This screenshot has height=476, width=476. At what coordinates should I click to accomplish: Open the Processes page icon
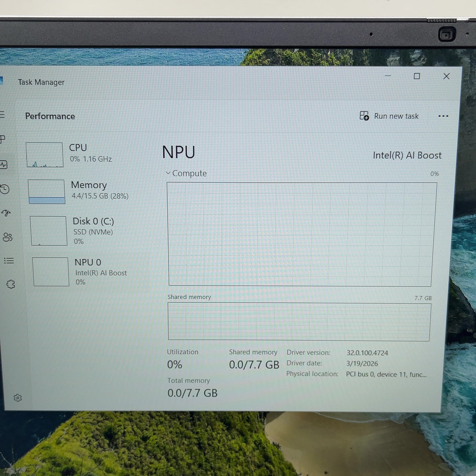click(x=2, y=139)
